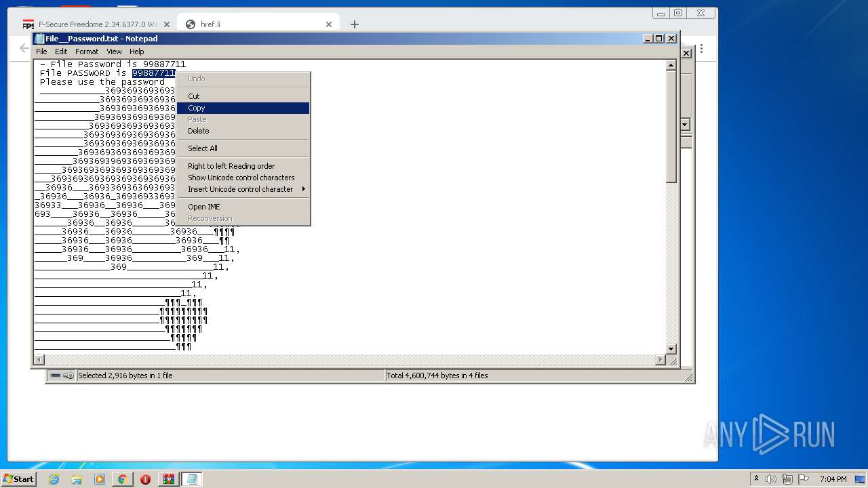Toggle Show Unicode control characters
This screenshot has height=488, width=868.
tap(243, 178)
